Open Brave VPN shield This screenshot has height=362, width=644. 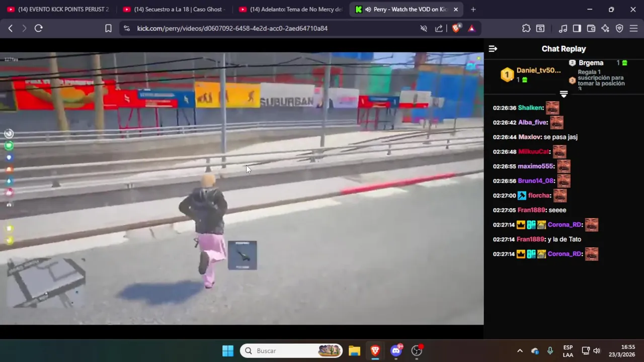(619, 28)
